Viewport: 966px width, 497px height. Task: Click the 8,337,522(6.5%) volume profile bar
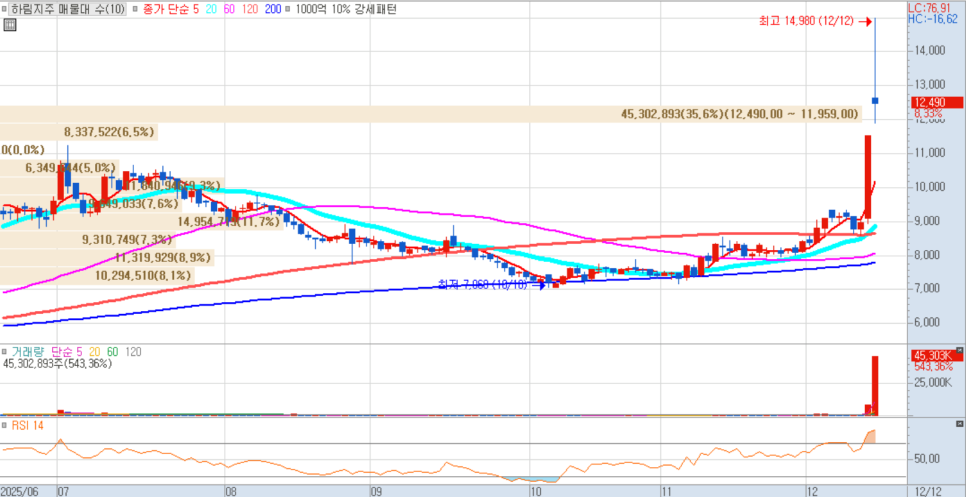click(x=79, y=132)
